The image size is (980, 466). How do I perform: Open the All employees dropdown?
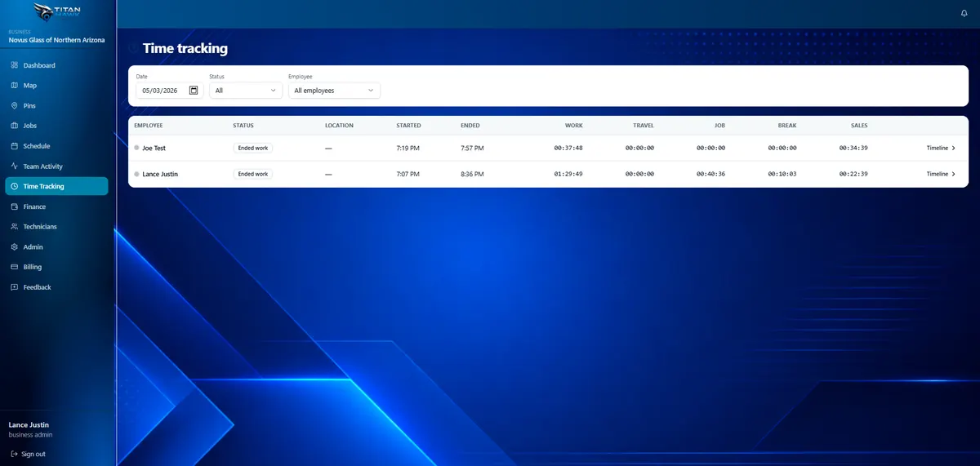(334, 91)
